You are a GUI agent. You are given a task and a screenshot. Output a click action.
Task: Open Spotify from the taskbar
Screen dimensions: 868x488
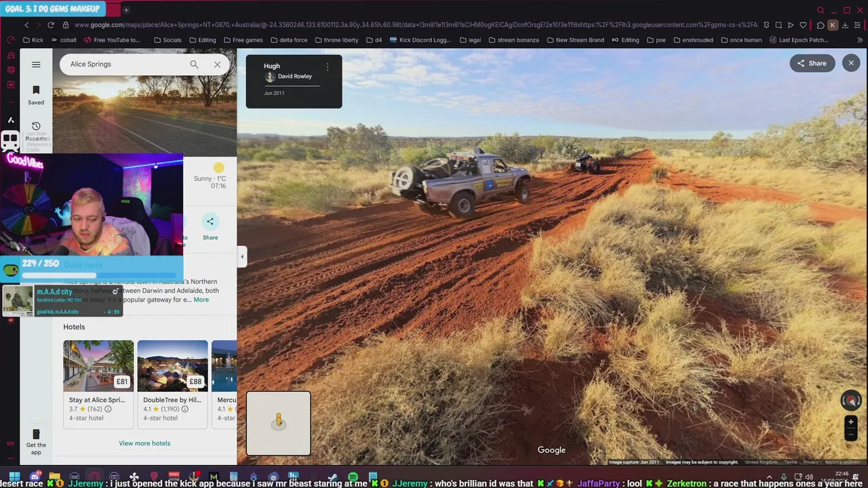click(353, 477)
